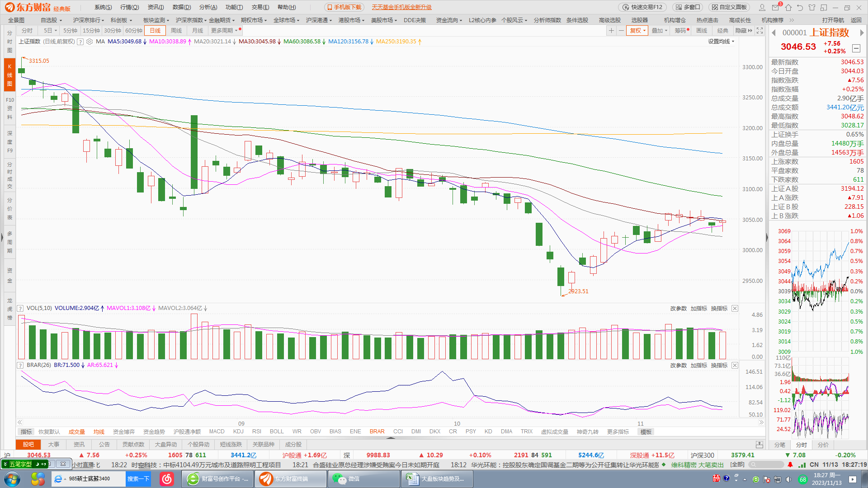Go to next stock with right arrow
868x488 pixels.
(x=862, y=33)
